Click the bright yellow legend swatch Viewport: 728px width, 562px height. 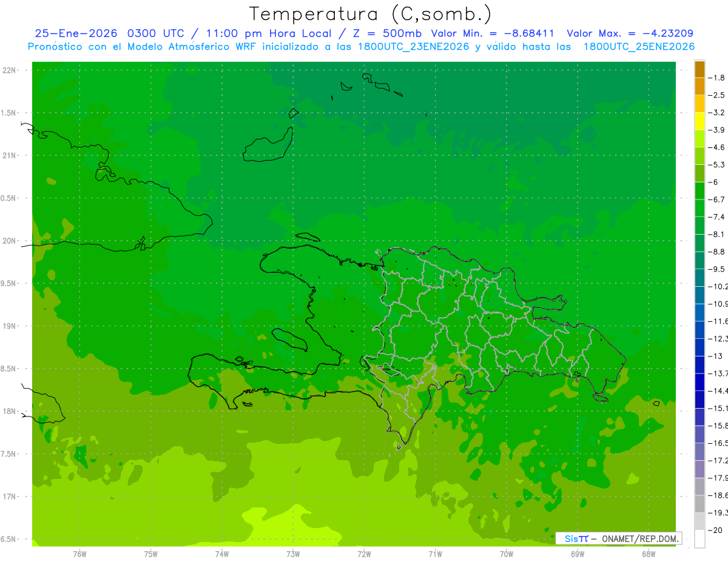tap(699, 121)
